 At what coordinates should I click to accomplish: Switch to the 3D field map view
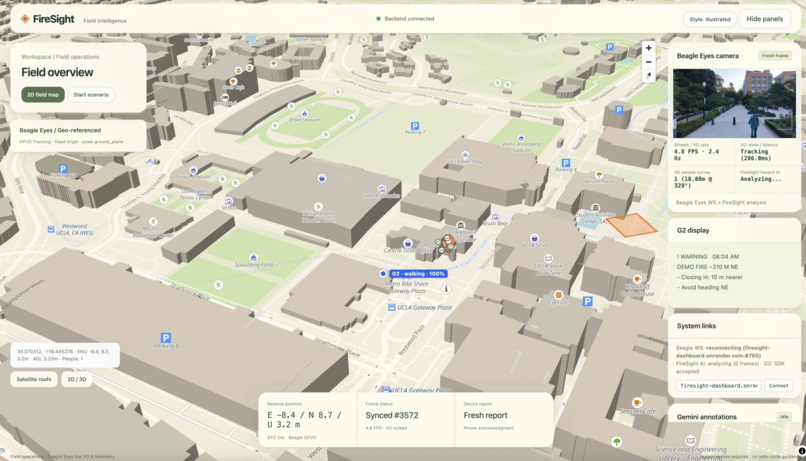click(43, 95)
